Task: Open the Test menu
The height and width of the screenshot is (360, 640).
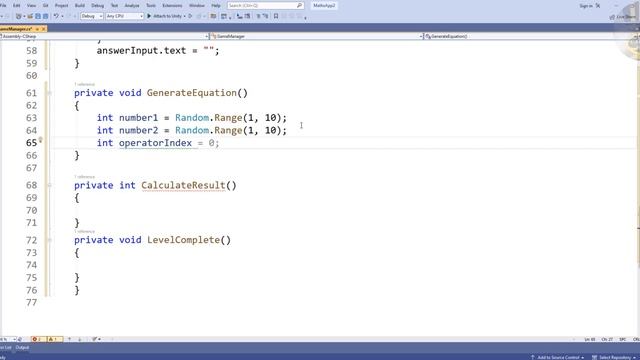Action: click(115, 6)
